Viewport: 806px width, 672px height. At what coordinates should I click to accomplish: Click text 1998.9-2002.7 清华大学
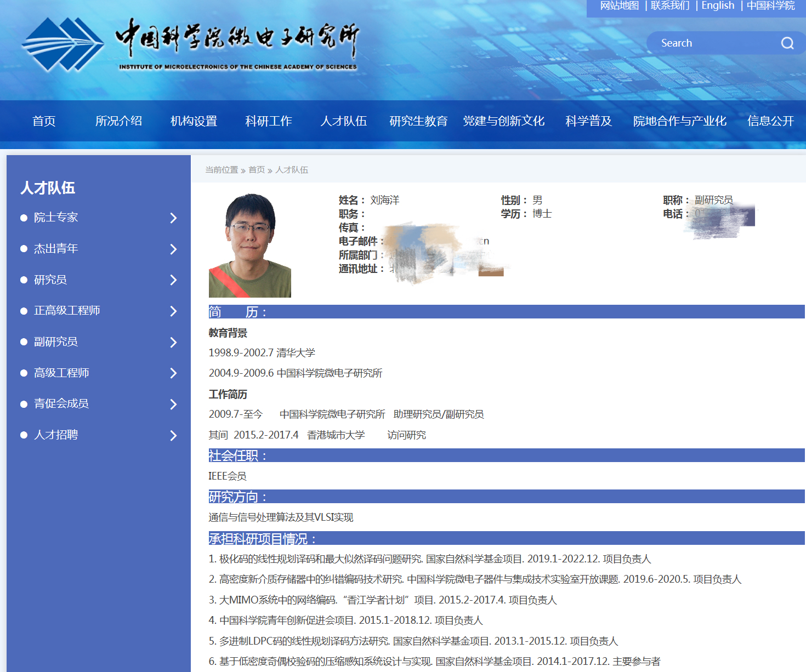pyautogui.click(x=262, y=353)
